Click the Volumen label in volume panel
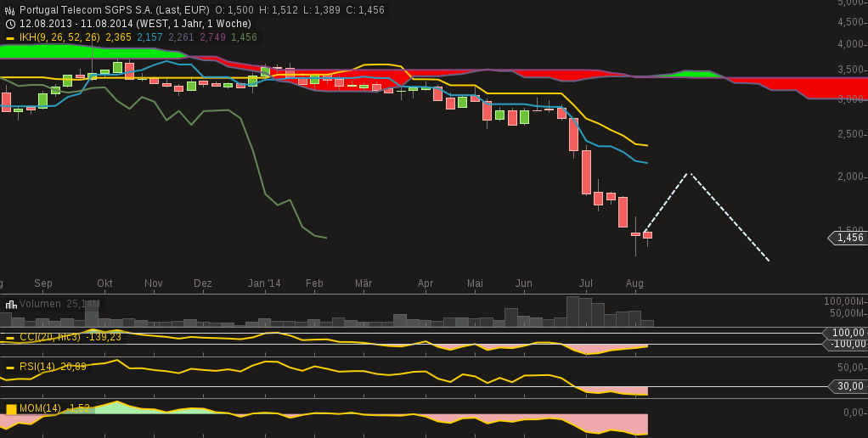Viewport: 868px width, 438px height. [x=41, y=304]
